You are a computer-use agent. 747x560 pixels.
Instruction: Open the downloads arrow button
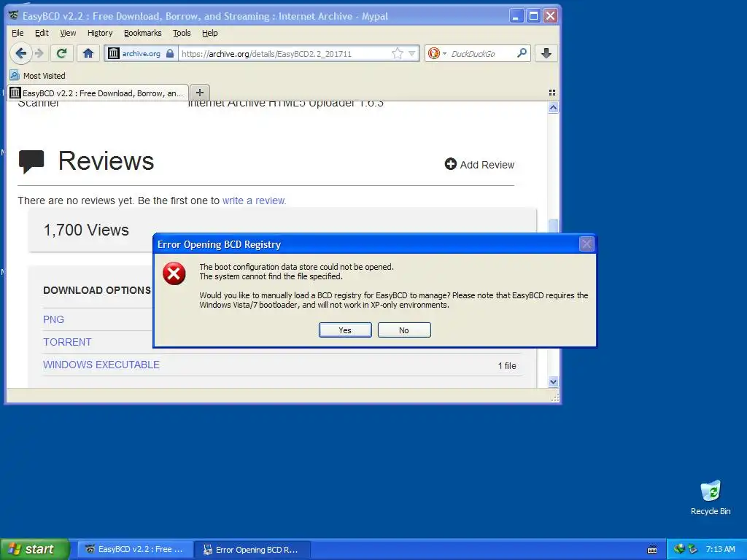tap(546, 53)
